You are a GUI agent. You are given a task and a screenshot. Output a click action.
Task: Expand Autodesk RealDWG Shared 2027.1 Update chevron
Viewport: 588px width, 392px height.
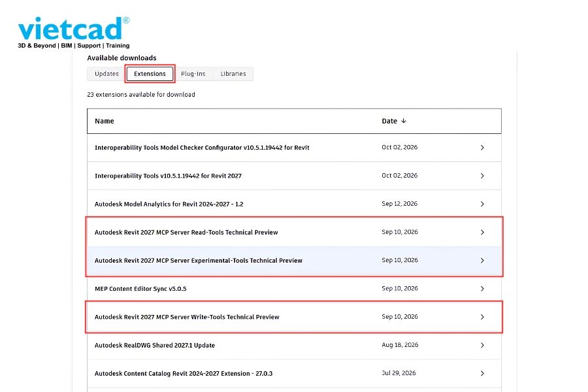tap(482, 345)
